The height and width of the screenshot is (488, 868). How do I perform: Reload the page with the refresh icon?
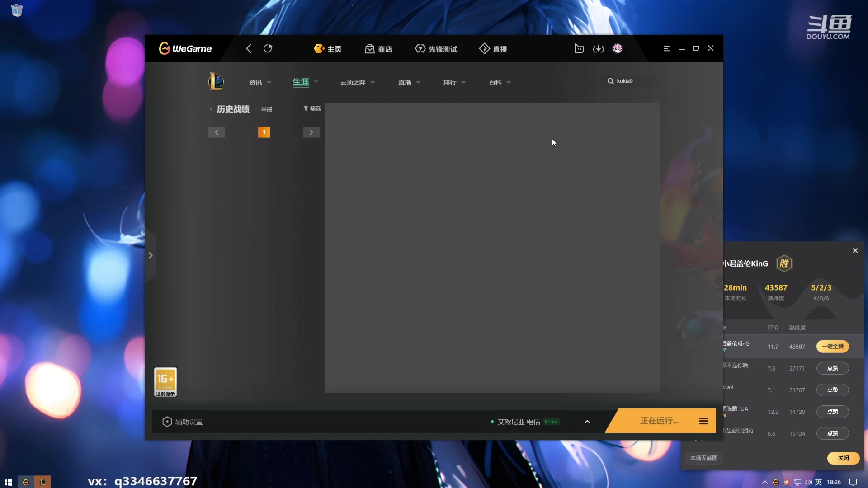(x=268, y=48)
